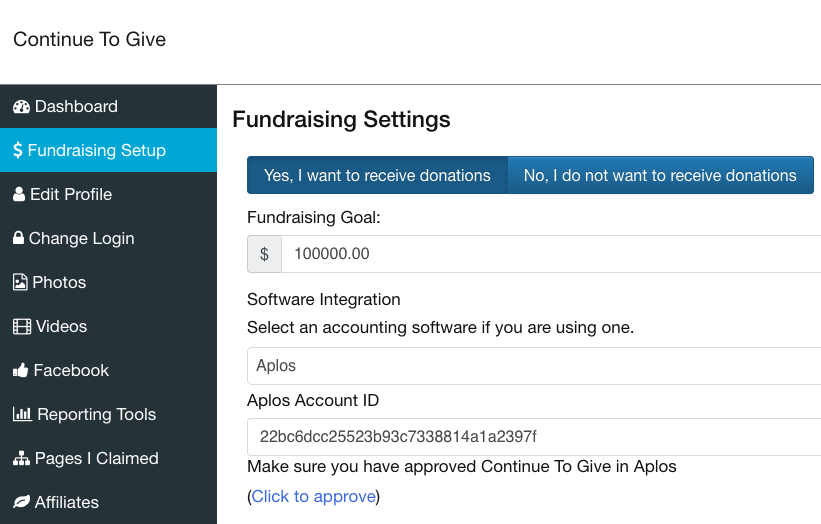This screenshot has width=821, height=524.
Task: Click the user icon beside Edit Profile
Action: [19, 194]
